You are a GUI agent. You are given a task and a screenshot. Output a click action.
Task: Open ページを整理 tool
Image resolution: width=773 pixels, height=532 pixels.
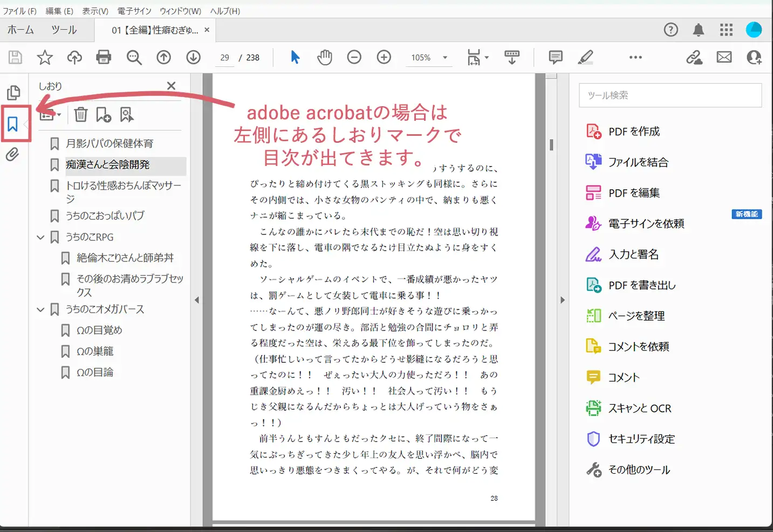coord(625,316)
